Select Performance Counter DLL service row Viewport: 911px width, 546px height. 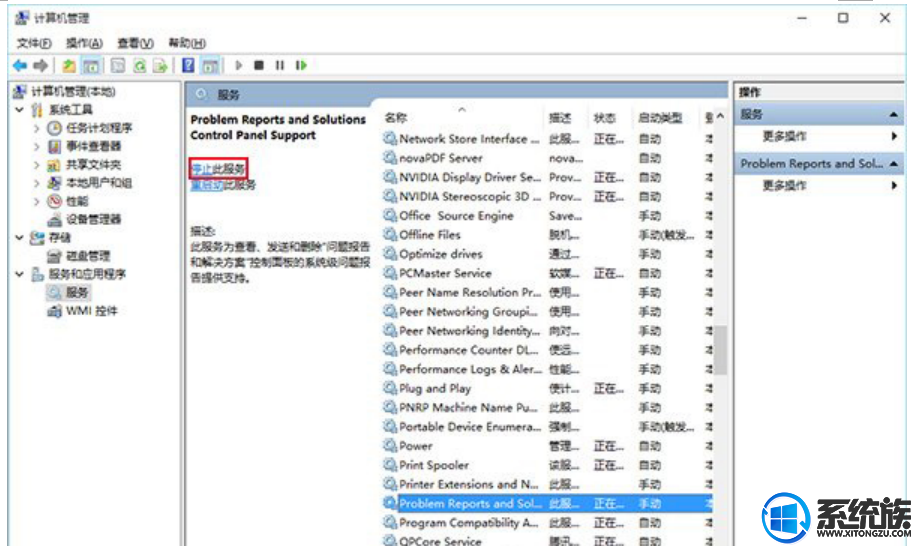(547, 350)
